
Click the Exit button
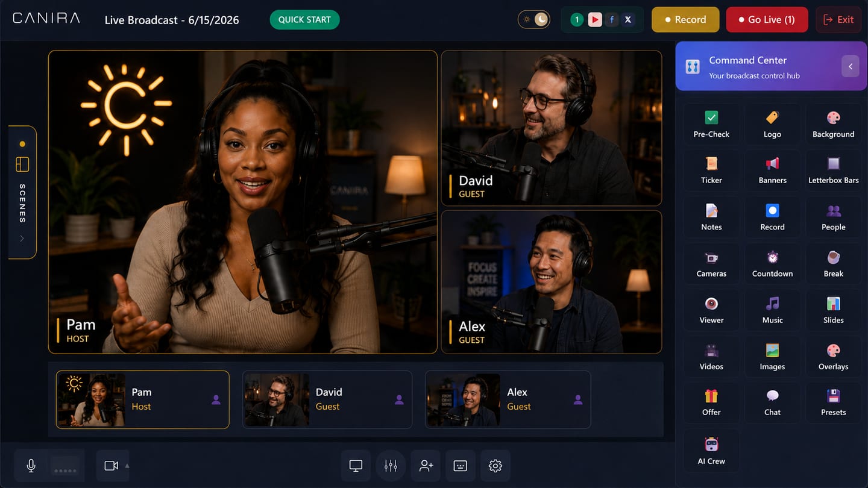click(838, 20)
